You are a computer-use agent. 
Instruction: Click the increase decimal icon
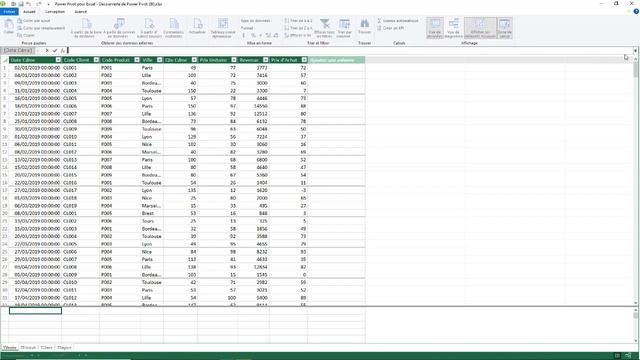point(268,36)
